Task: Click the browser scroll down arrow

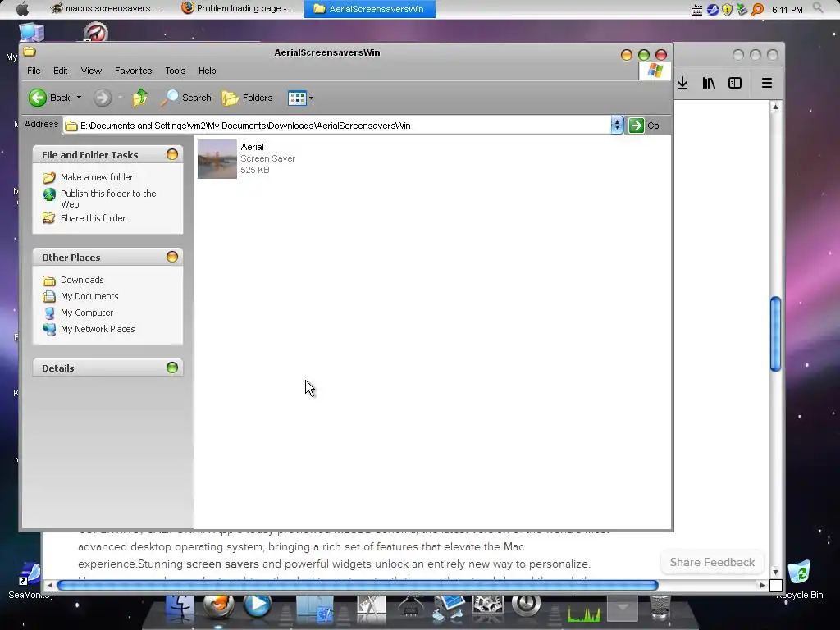Action: click(775, 572)
